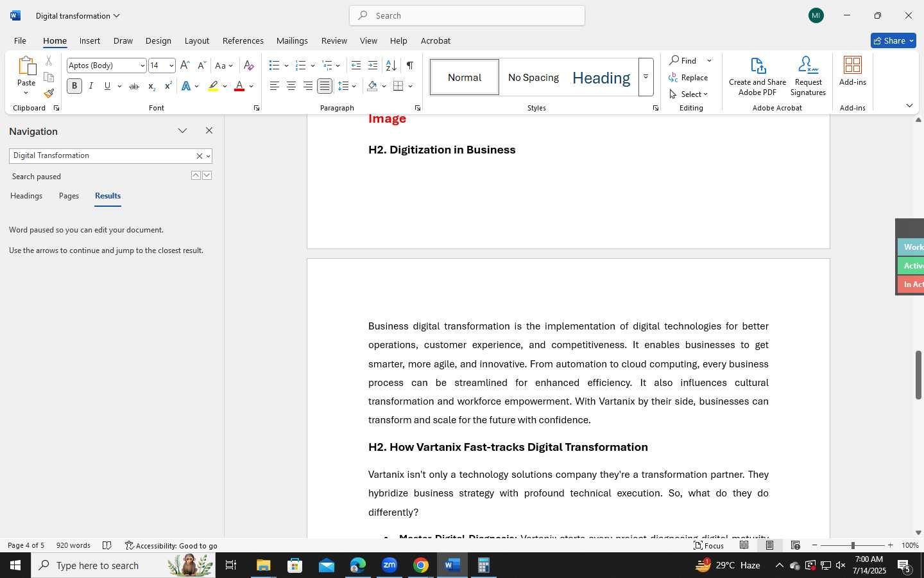Open the Insert ribbon tab
This screenshot has height=578, width=924.
[x=90, y=40]
